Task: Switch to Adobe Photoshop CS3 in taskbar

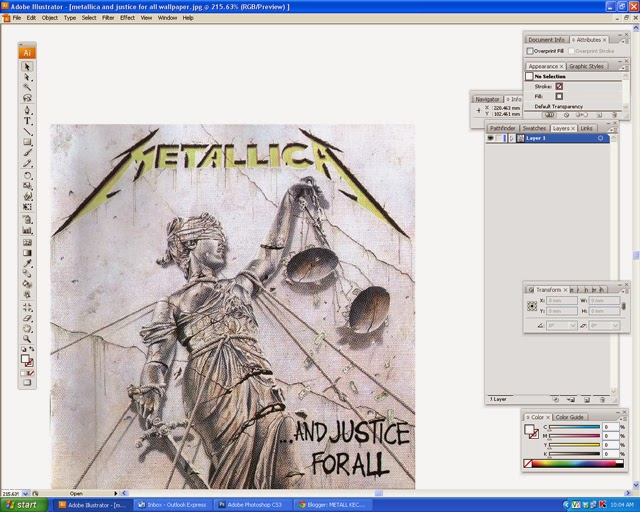Action: (253, 505)
